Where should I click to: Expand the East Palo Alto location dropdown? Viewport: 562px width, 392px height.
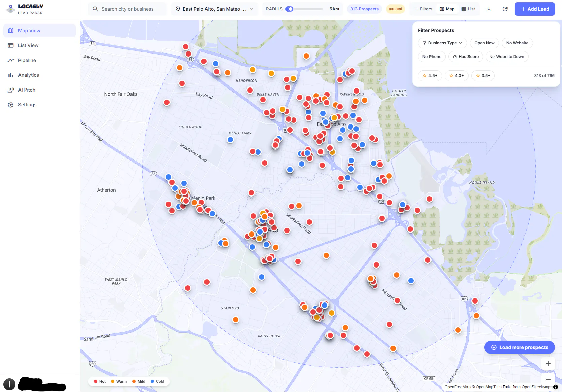[214, 9]
